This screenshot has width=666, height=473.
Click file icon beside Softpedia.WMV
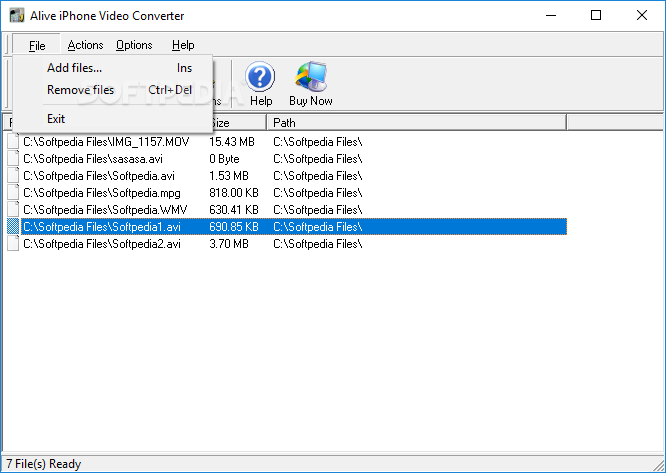coord(13,209)
